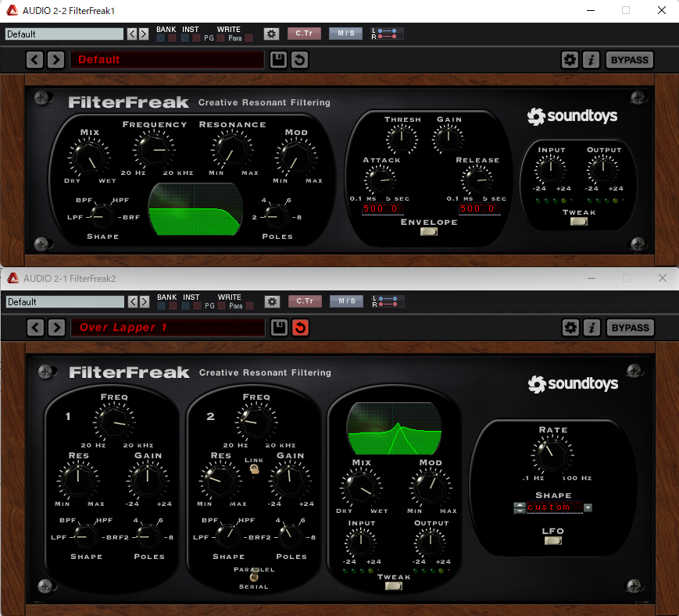Click the Mod knob in FilterFreak1
679x616 pixels.
pyautogui.click(x=296, y=158)
